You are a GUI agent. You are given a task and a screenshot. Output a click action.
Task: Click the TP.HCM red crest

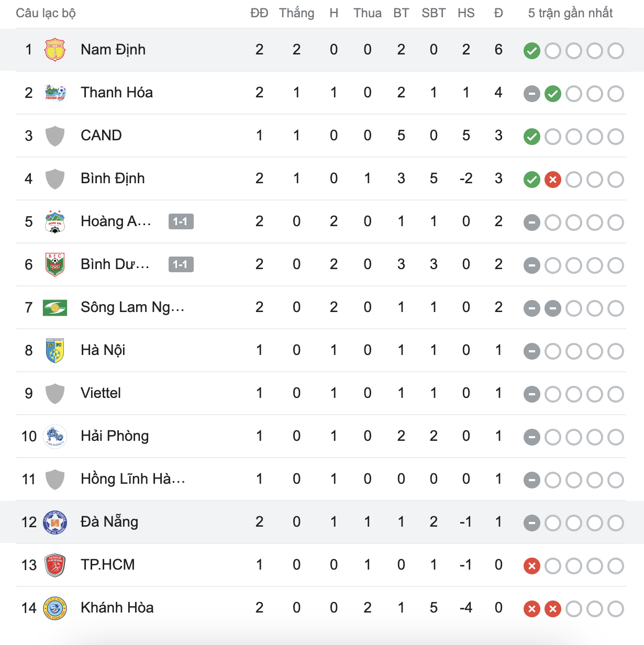click(54, 565)
